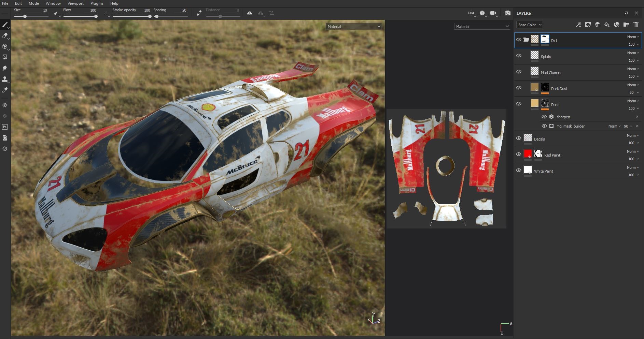644x339 pixels.
Task: Adjust the Flow slider
Action: [80, 16]
